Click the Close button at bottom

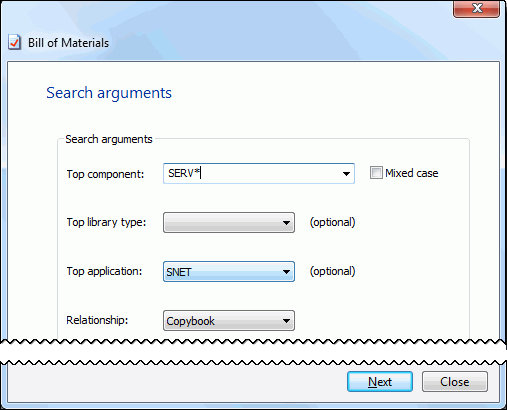click(455, 382)
